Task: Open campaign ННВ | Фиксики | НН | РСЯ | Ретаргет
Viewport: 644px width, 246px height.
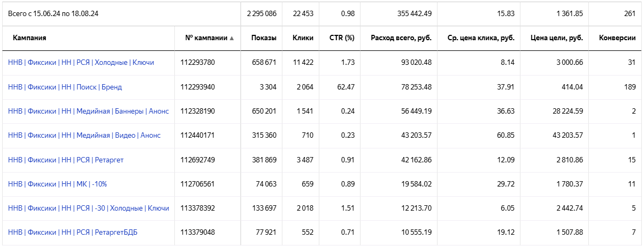Action: point(66,160)
